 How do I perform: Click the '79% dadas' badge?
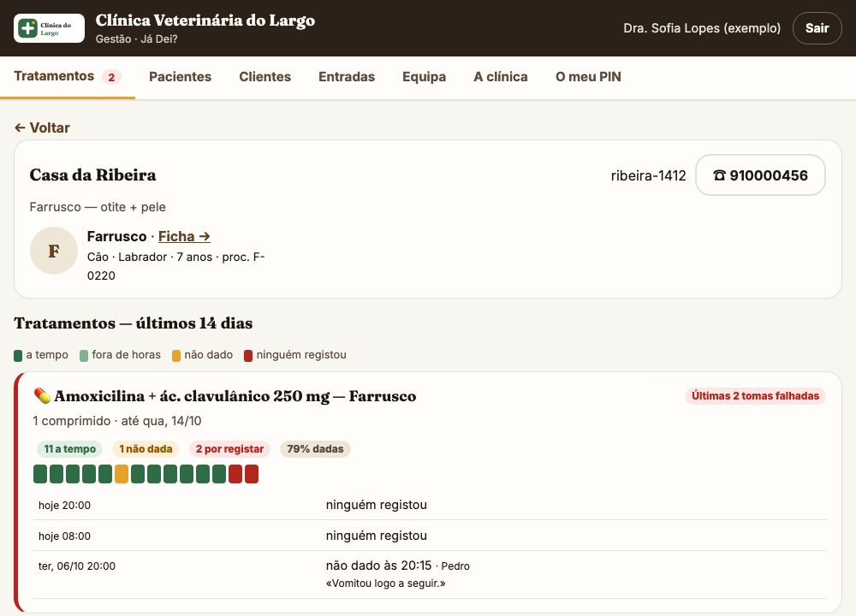[316, 449]
